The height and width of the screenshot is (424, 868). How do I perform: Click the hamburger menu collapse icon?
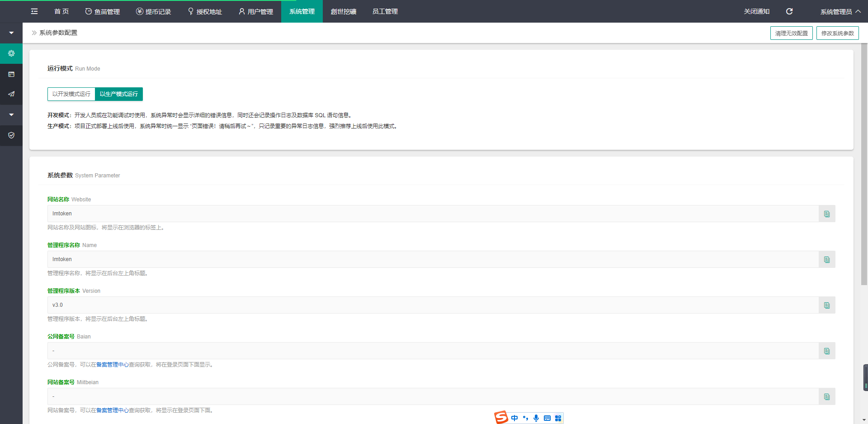click(x=34, y=11)
